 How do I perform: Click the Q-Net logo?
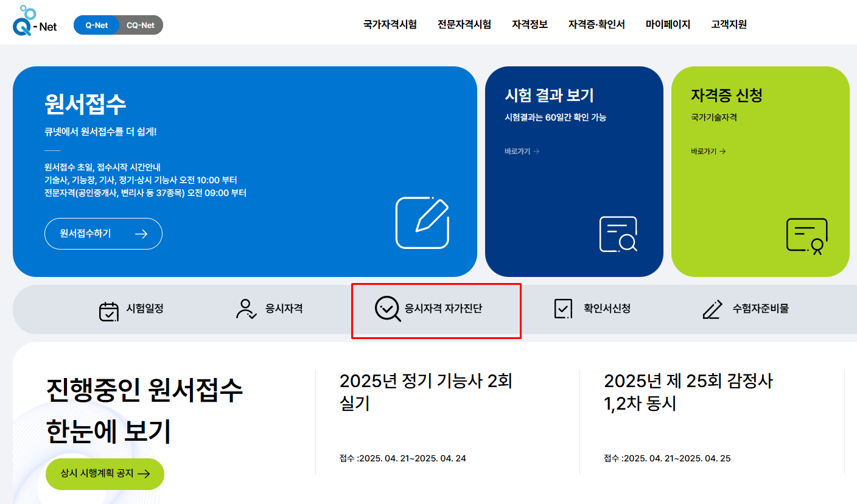pyautogui.click(x=34, y=21)
